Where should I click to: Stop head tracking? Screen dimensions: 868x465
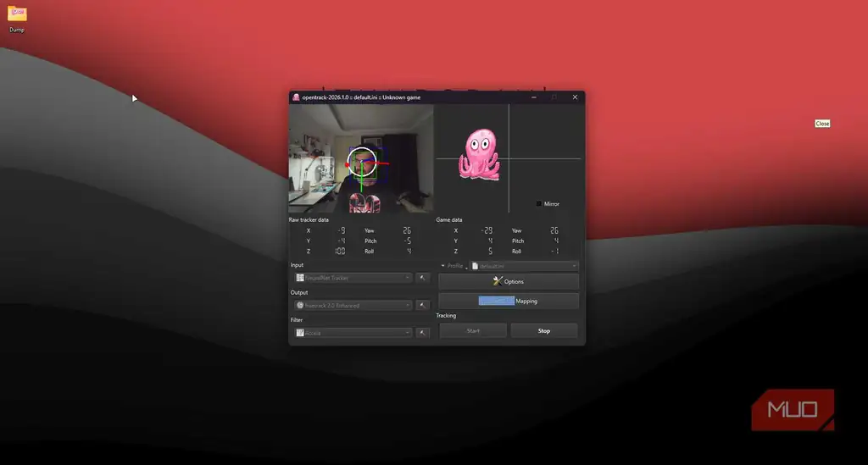544,330
